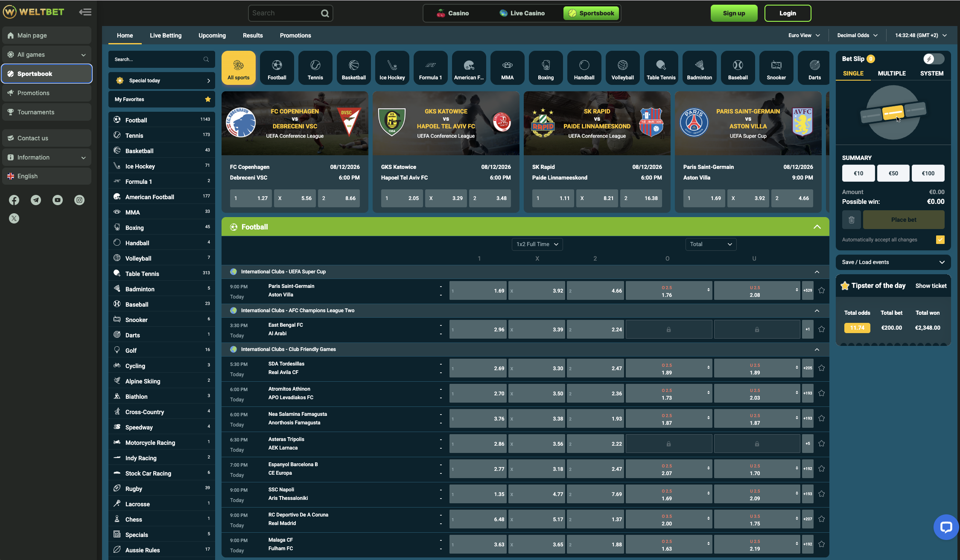Set stake with the €50 button
Image resolution: width=960 pixels, height=560 pixels.
pyautogui.click(x=893, y=173)
